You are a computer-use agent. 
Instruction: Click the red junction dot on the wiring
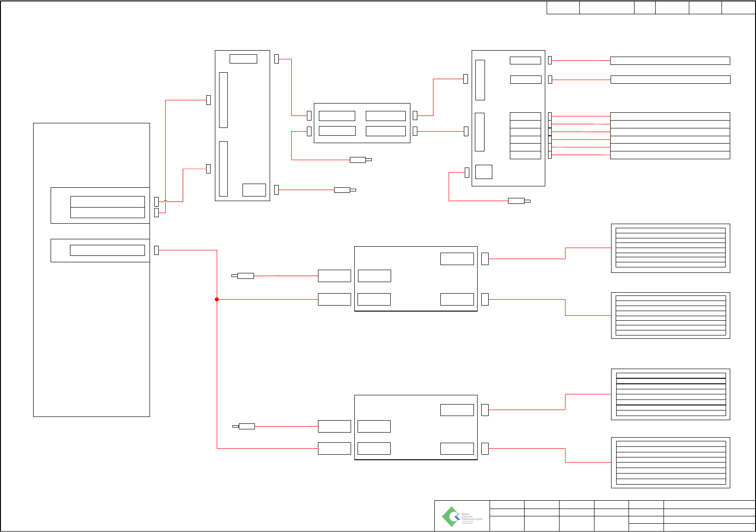(217, 299)
